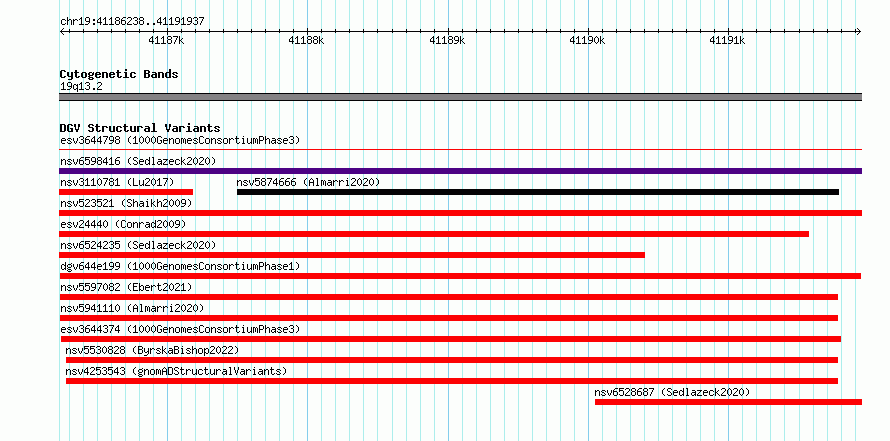Viewport: 890px width, 441px height.
Task: Click the red nsv6524235 variant bar
Action: pos(352,255)
